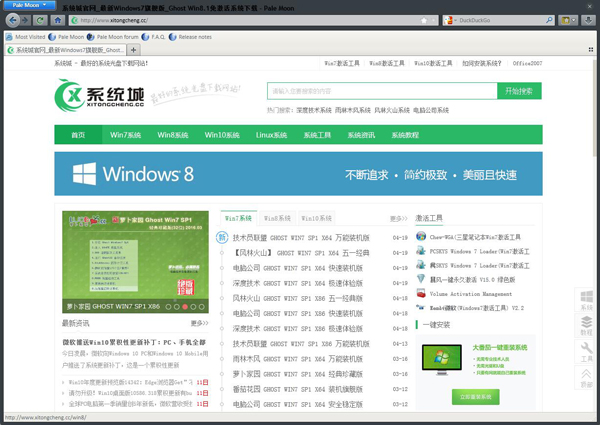Reload the page with the refresh icon
Image resolution: width=600 pixels, height=425 pixels.
point(40,20)
